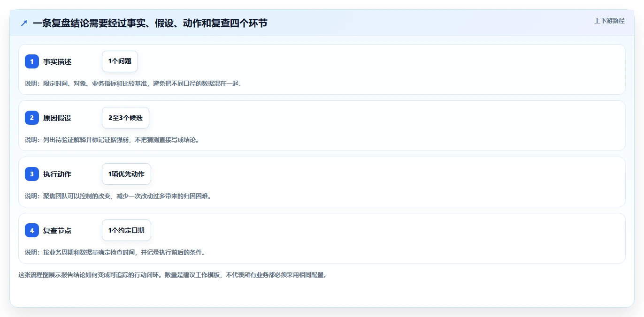Click the 2至3个候选 pill

coord(125,118)
